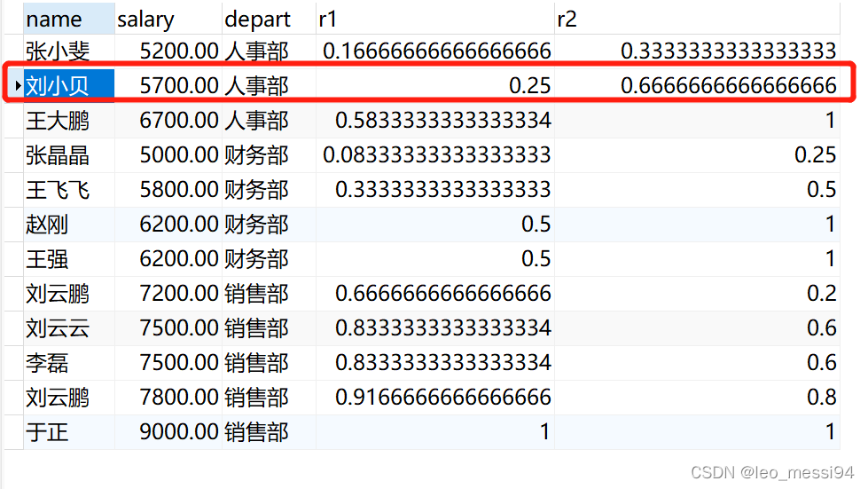Click the r1 value 0.08333333333333333
Image resolution: width=868 pixels, height=489 pixels.
[435, 155]
